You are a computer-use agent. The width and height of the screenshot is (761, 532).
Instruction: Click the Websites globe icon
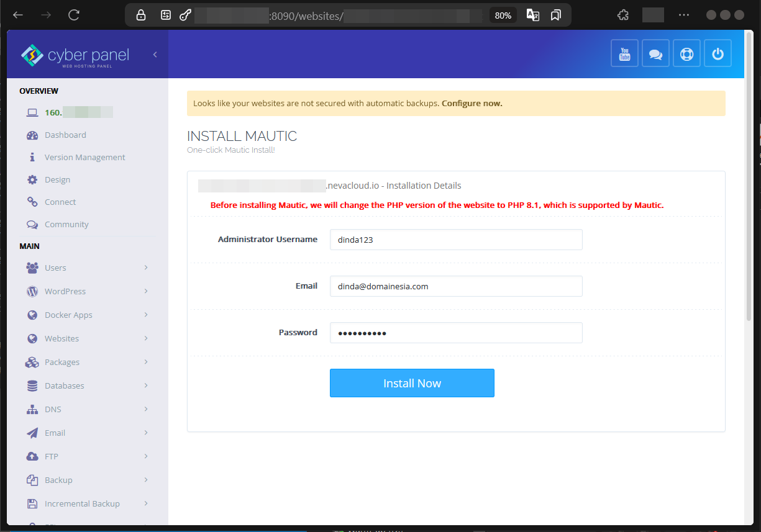(32, 339)
